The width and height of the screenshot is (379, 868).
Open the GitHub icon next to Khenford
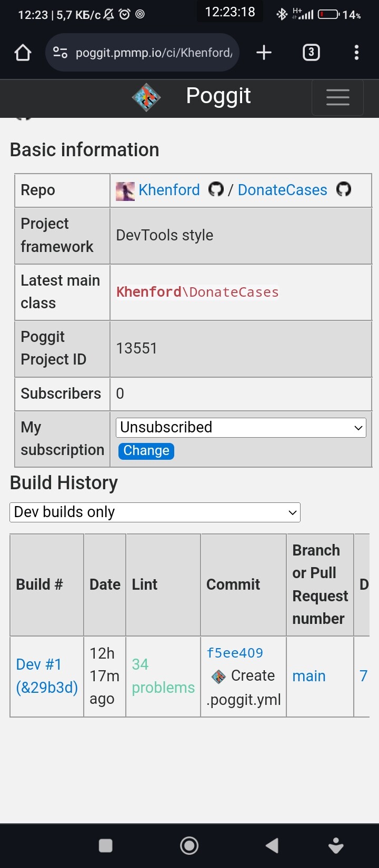[x=216, y=189]
